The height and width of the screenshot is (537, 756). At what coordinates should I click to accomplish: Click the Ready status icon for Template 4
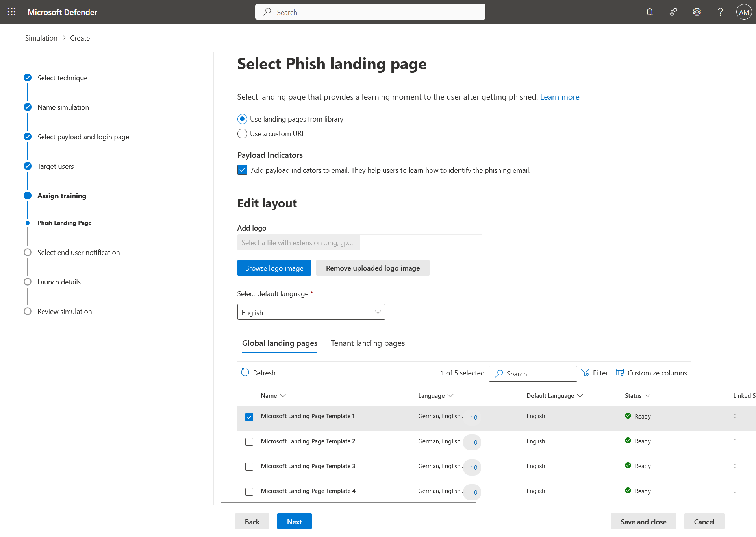[628, 491]
